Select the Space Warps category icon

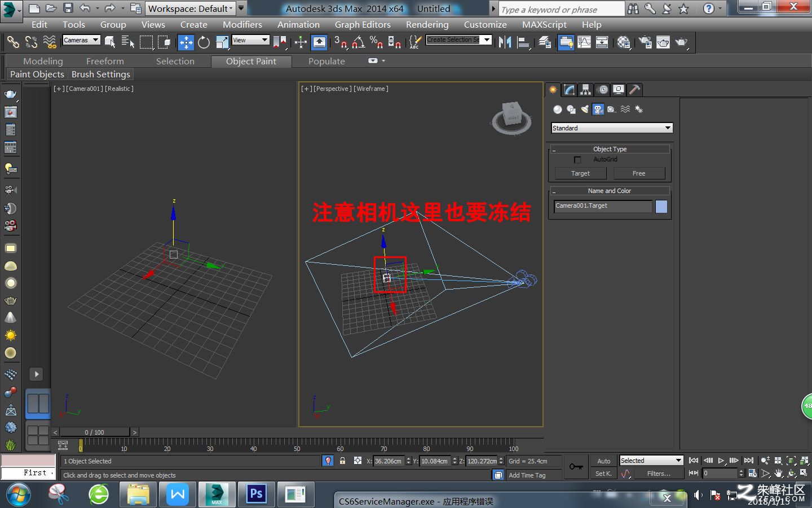click(625, 110)
